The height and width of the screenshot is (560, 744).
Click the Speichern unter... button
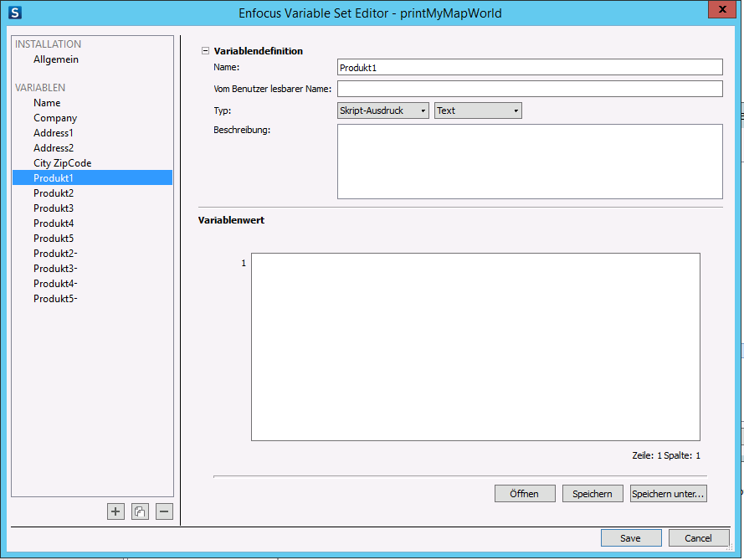[669, 494]
